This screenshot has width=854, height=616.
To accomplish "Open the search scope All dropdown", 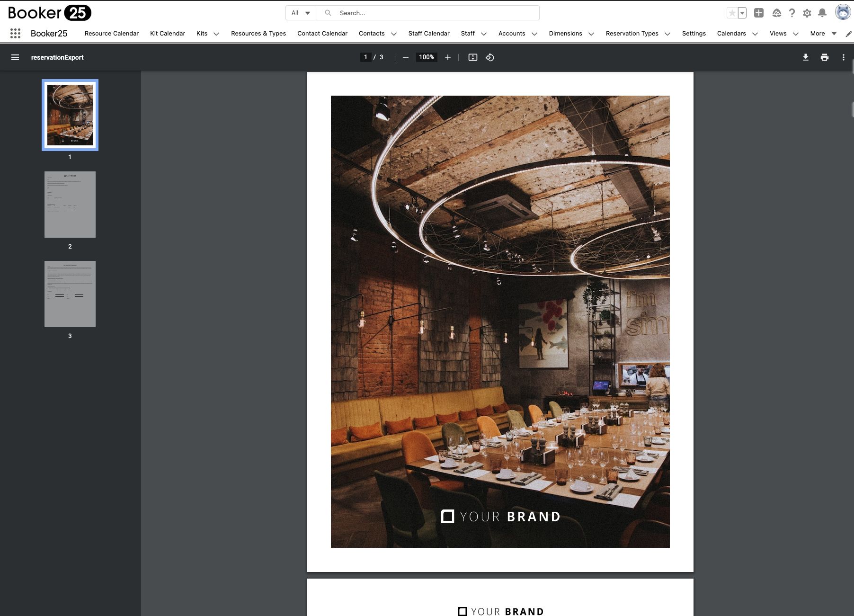I will pos(300,13).
